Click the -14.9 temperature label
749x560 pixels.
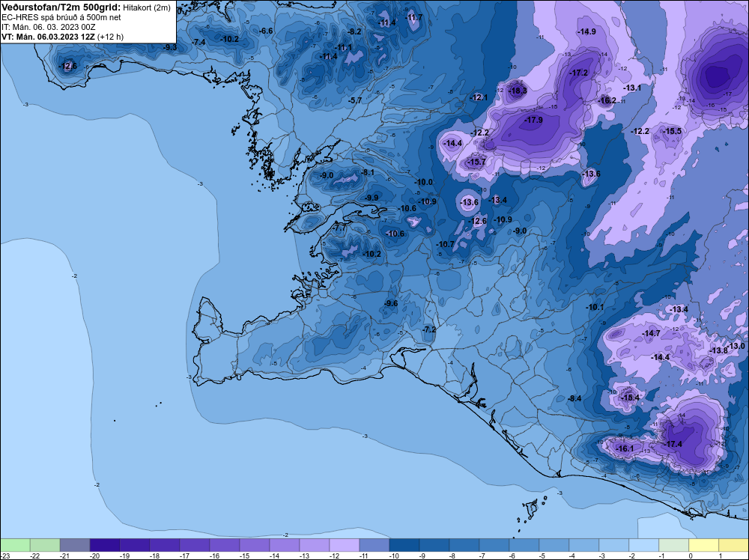coord(587,31)
